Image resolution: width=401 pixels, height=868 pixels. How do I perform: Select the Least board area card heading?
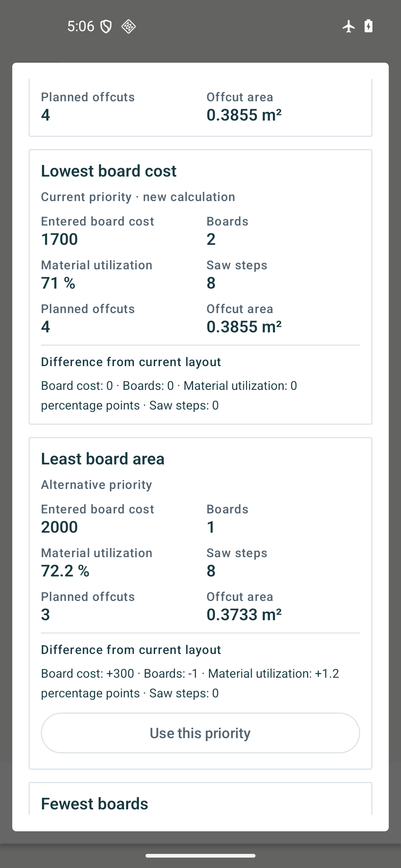pos(103,459)
